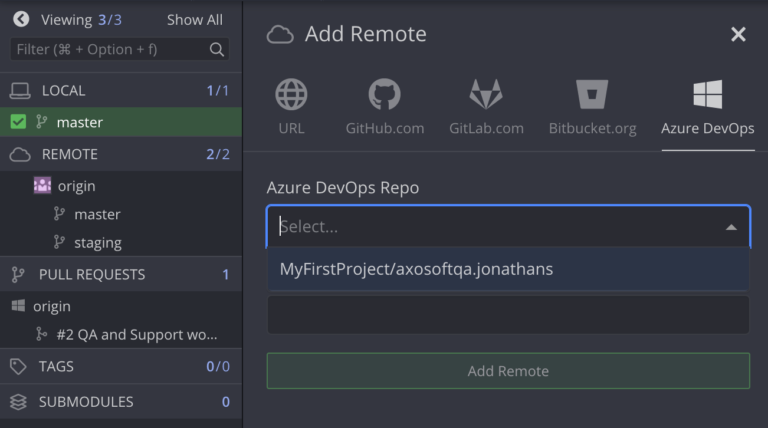Select the staging remote branch
This screenshot has width=768, height=428.
97,242
